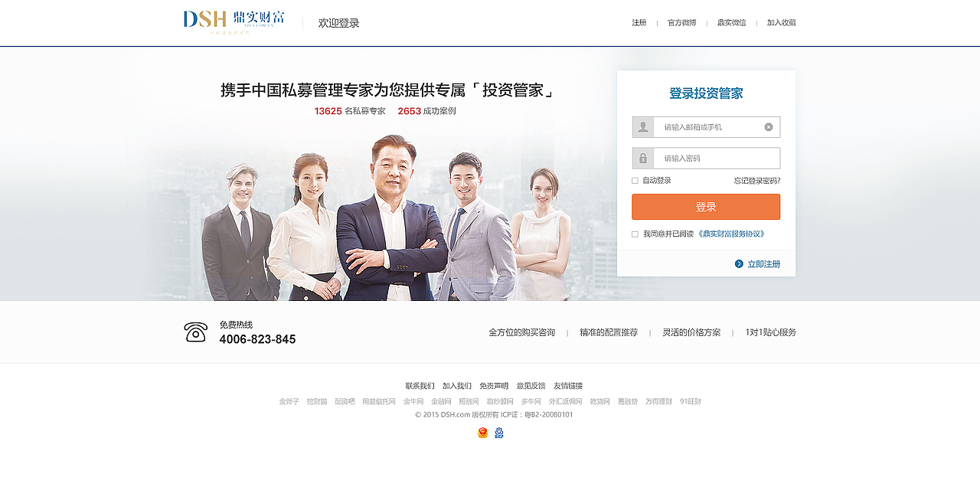
Task: Click the 请输入密码 input field
Action: (717, 158)
